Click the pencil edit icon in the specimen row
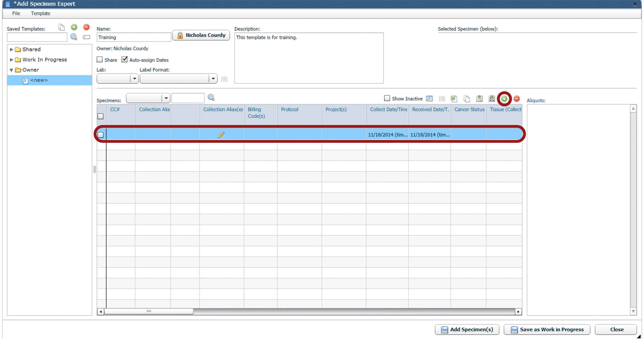The width and height of the screenshot is (644, 344). [221, 135]
